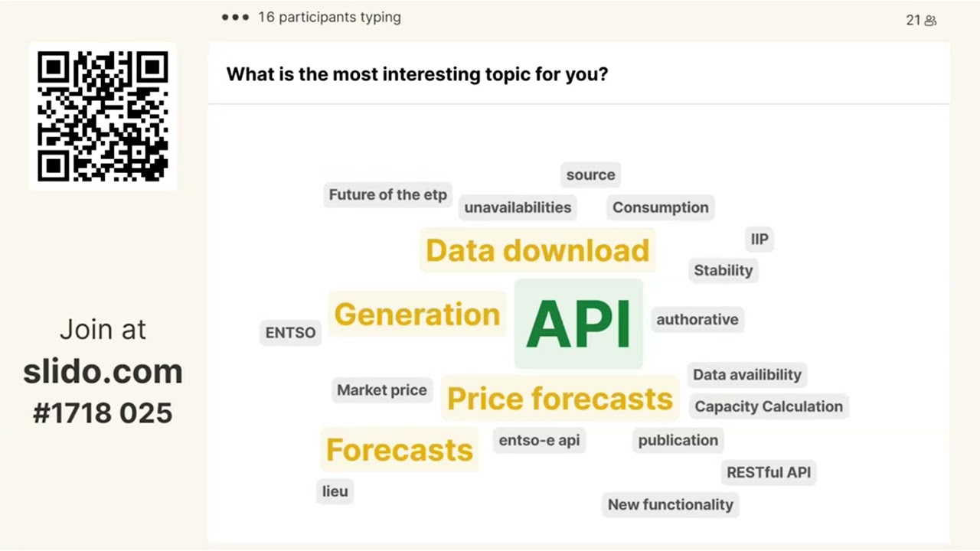Click the Generation word in cloud
Image resolution: width=980 pixels, height=551 pixels.
pyautogui.click(x=417, y=314)
